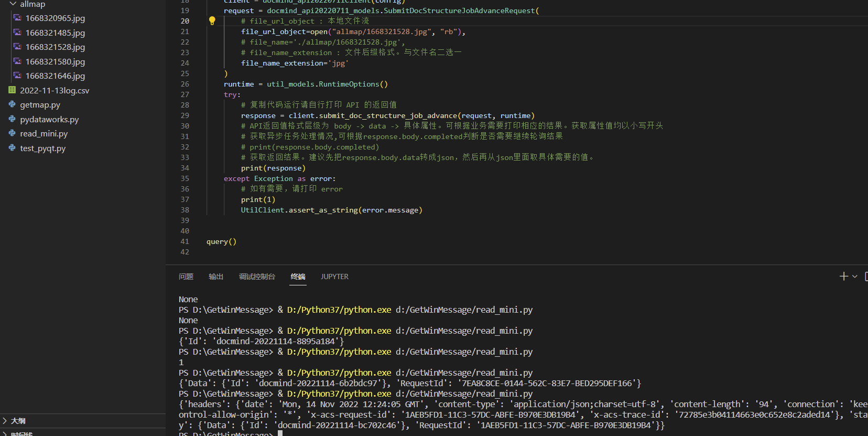868x436 pixels.
Task: Add a new terminal with plus icon
Action: [x=844, y=277]
